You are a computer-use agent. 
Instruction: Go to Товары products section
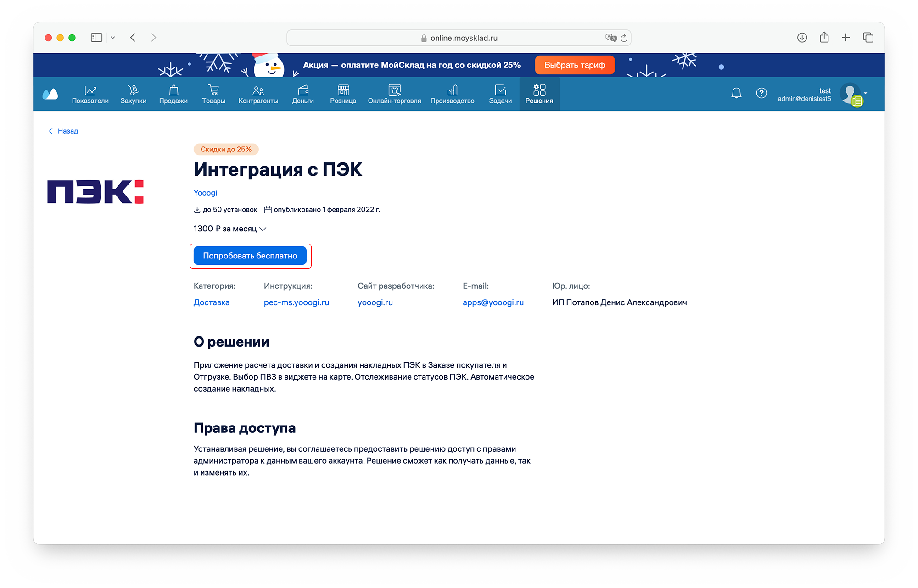(213, 94)
